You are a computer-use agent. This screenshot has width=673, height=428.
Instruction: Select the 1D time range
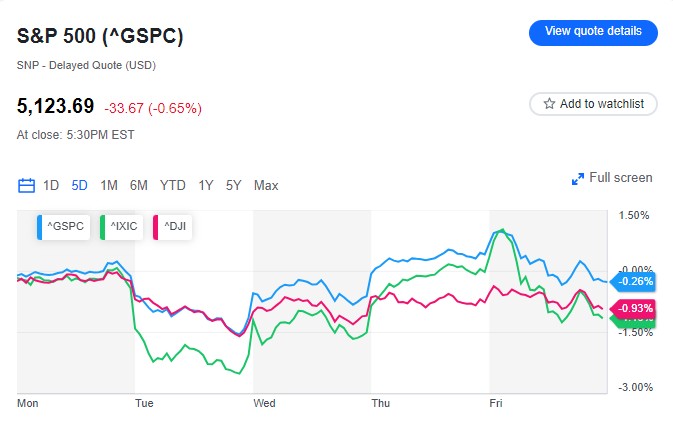[51, 185]
